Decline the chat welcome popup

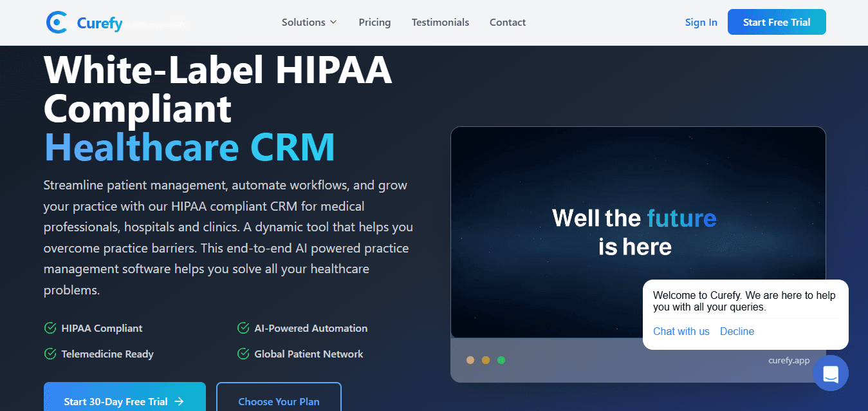[737, 331]
